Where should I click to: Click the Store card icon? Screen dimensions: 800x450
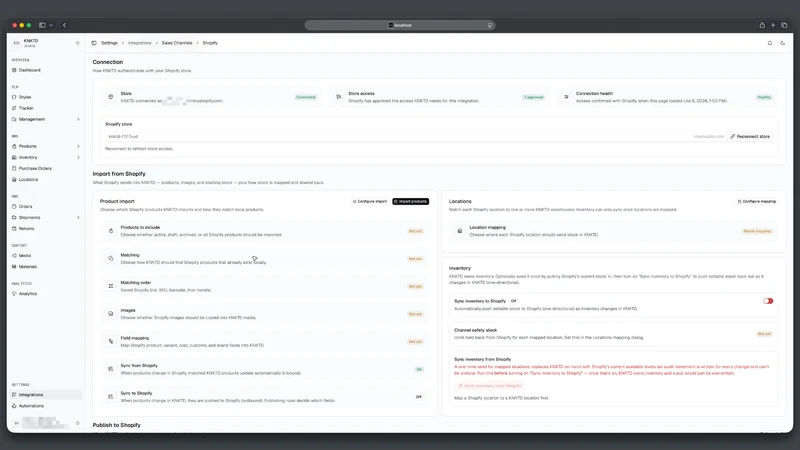pyautogui.click(x=111, y=97)
